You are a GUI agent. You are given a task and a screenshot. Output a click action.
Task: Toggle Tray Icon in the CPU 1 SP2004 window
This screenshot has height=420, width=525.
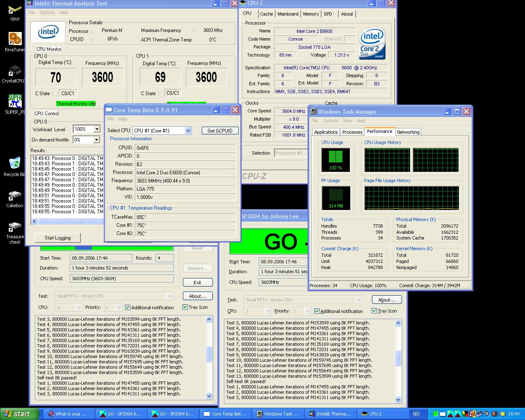(384, 310)
